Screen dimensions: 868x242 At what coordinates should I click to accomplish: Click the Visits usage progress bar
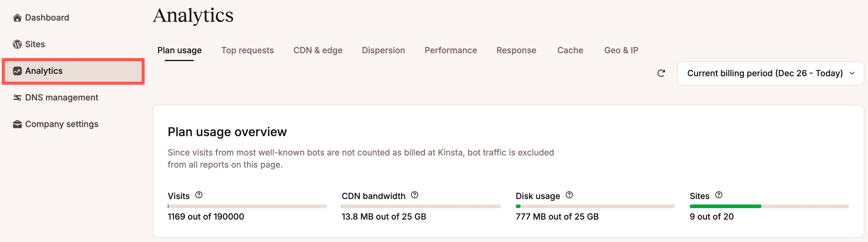(x=247, y=206)
